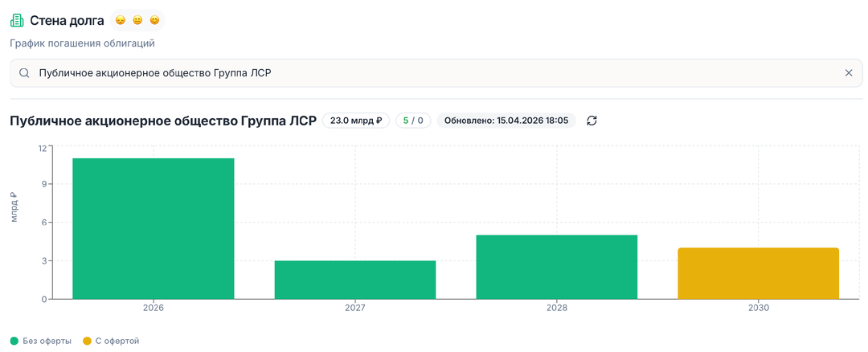Click the yellow 2030 bar
Viewport: 868px width, 352px height.
tap(759, 273)
